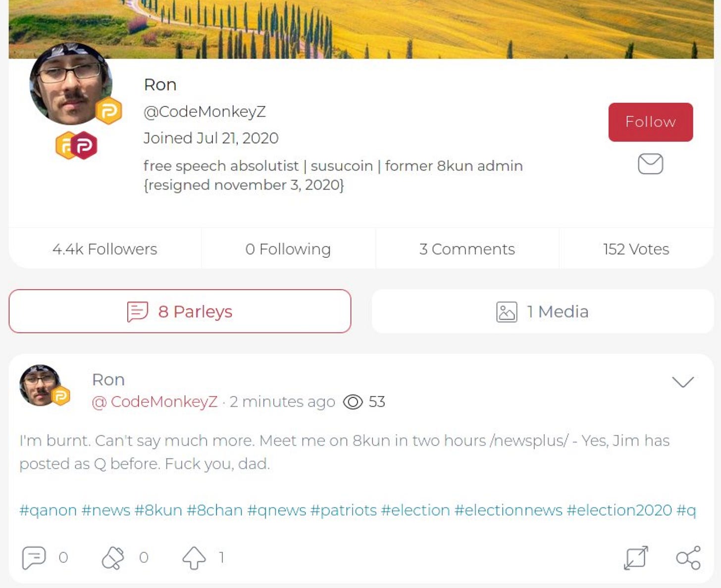
Task: Click the comment icon on the post
Action: point(34,558)
